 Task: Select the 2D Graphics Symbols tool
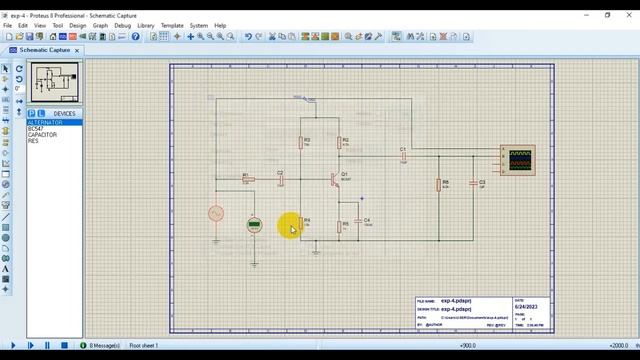pyautogui.click(x=5, y=279)
